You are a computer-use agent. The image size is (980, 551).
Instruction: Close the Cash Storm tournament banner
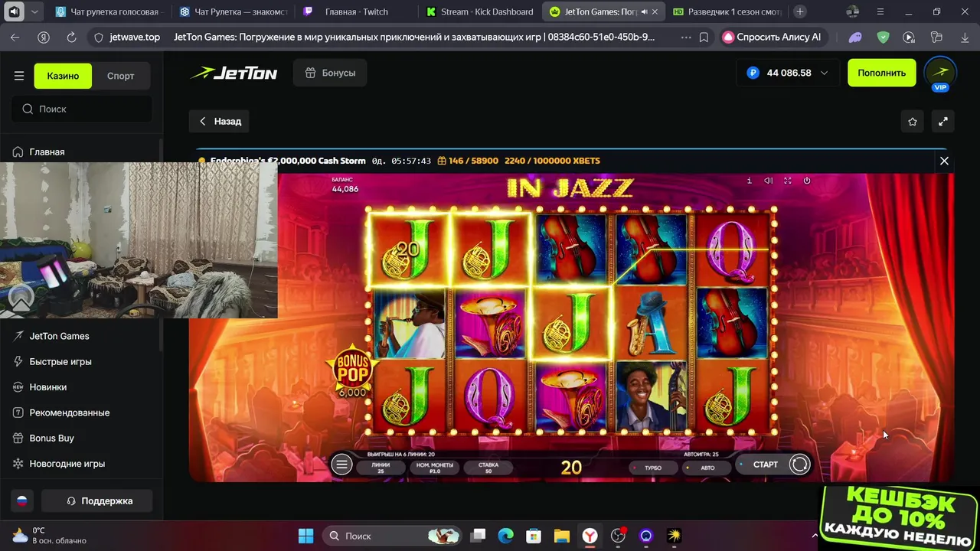pyautogui.click(x=944, y=161)
